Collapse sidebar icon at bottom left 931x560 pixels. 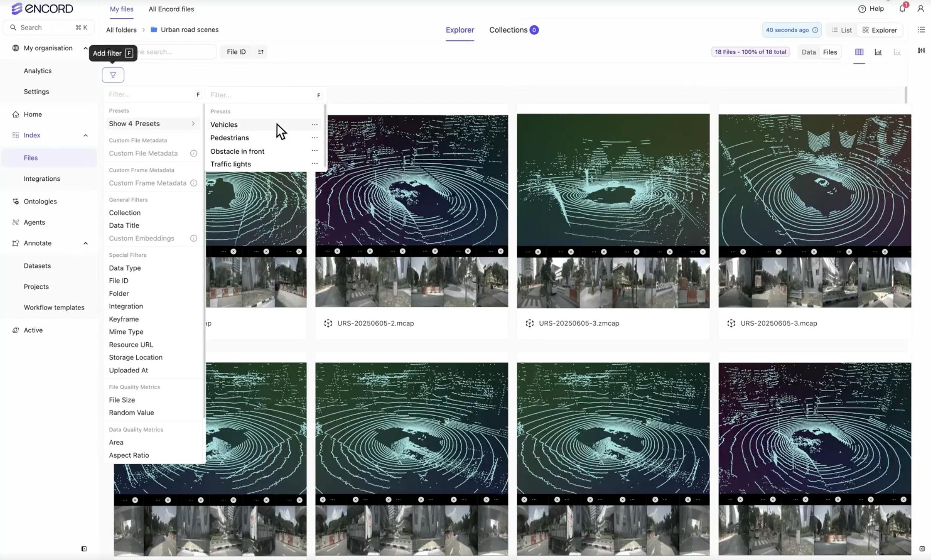[x=84, y=549]
